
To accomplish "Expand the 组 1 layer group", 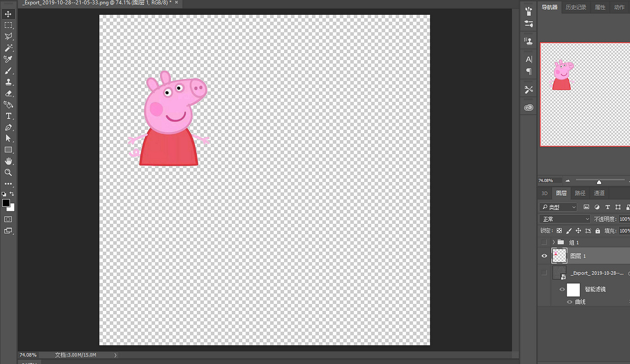I will point(554,243).
